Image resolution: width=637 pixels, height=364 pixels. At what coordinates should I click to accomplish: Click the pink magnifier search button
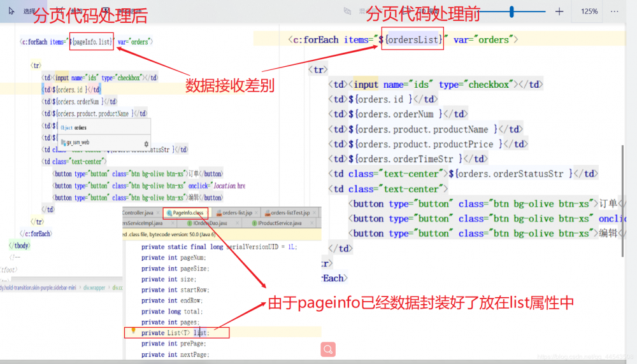[x=328, y=349]
